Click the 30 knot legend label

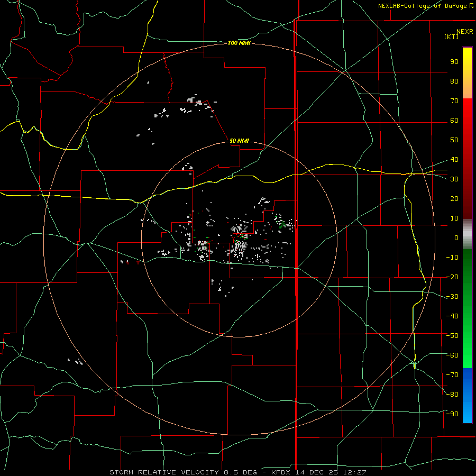(x=454, y=179)
